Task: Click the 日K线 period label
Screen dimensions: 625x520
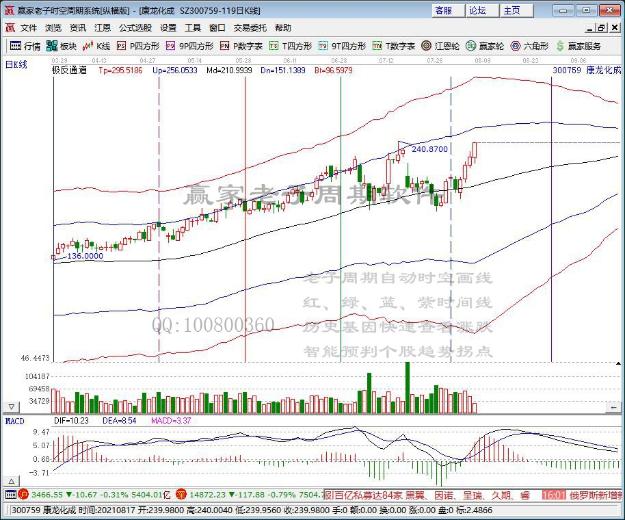Action: coord(16,65)
